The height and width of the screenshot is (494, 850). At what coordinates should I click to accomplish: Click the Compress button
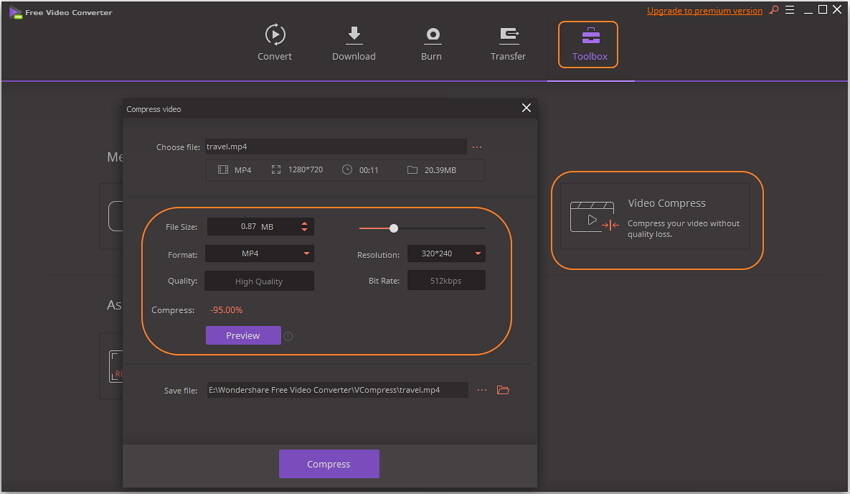(329, 464)
